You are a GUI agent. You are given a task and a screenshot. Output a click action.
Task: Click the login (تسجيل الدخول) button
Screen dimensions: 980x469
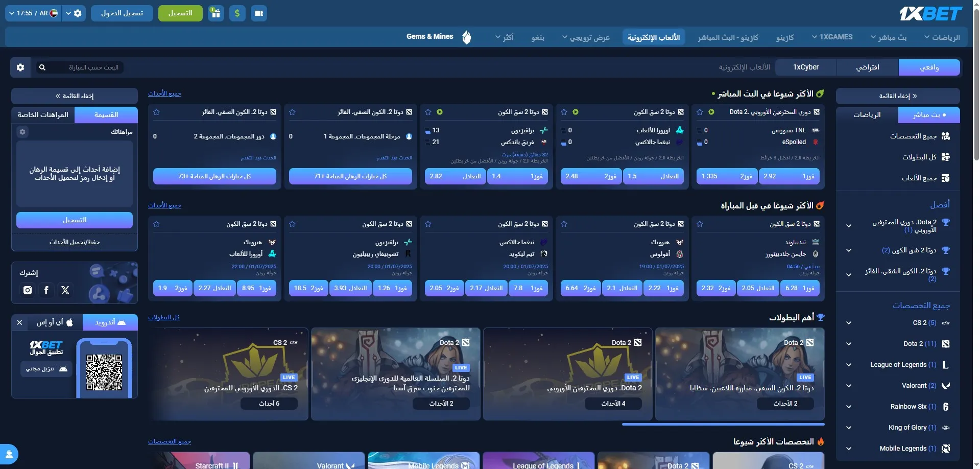[x=122, y=13]
